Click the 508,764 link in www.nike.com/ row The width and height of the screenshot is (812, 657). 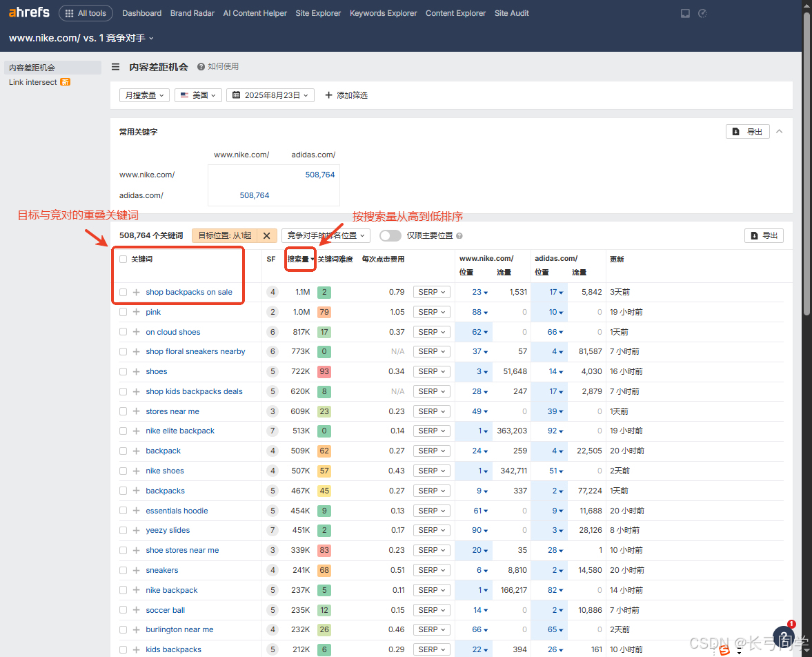(319, 175)
